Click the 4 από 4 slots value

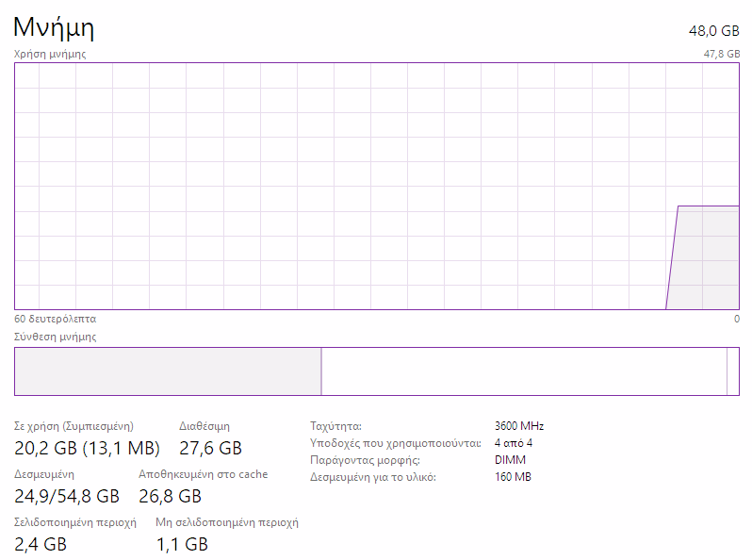(x=514, y=443)
